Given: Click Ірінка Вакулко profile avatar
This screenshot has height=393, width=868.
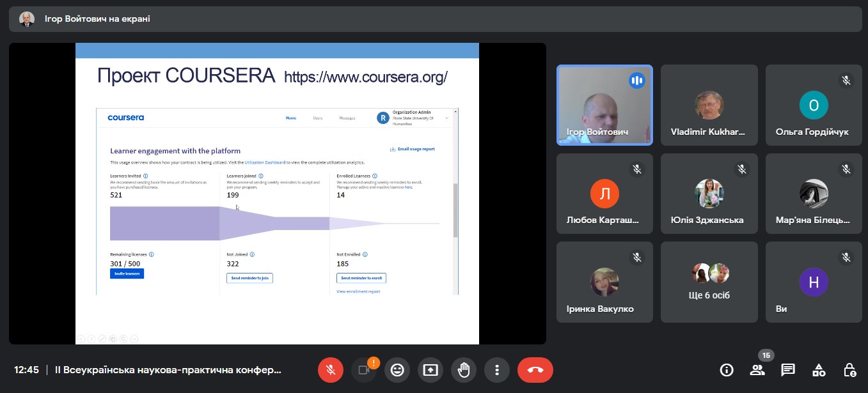Looking at the screenshot, I should tap(604, 282).
